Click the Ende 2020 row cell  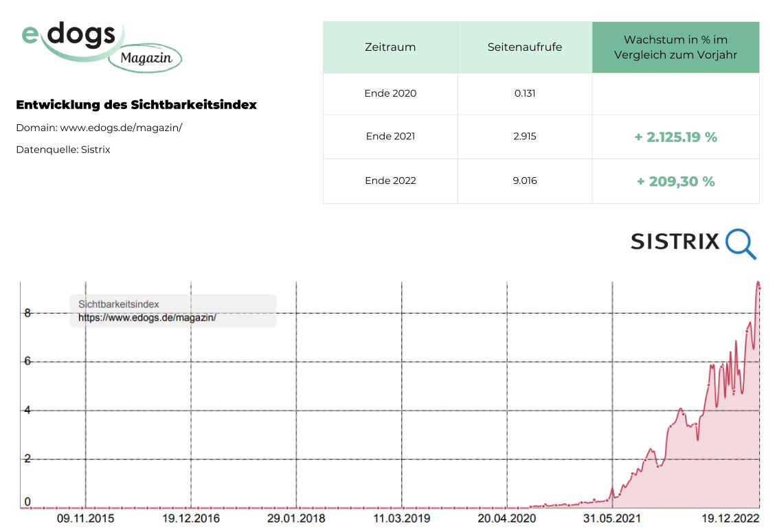(x=390, y=93)
